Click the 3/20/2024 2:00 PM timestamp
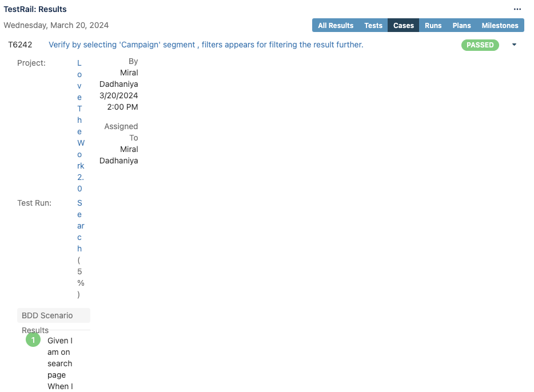Image resolution: width=534 pixels, height=392 pixels. 118,101
